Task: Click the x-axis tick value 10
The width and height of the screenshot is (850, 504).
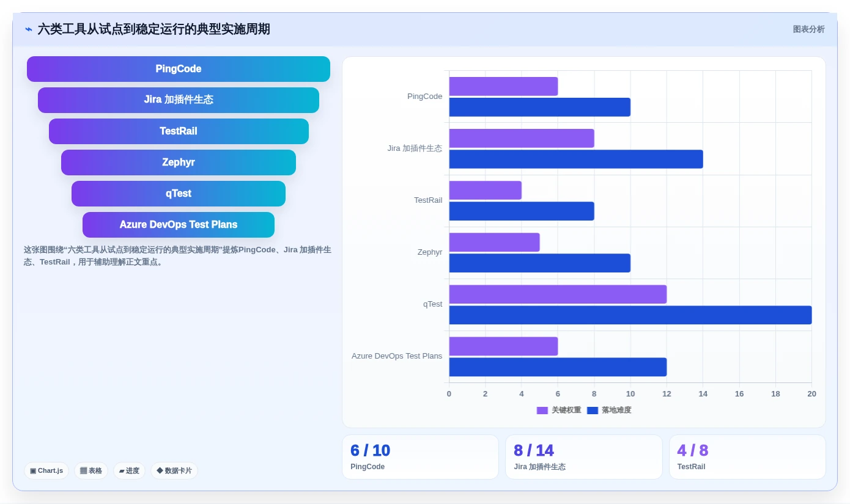Action: click(630, 394)
